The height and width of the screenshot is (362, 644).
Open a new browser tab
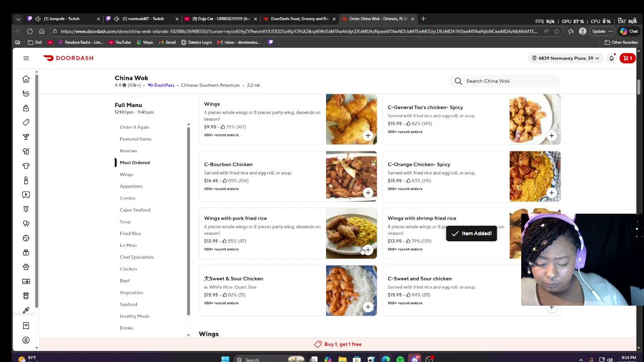pos(423,19)
